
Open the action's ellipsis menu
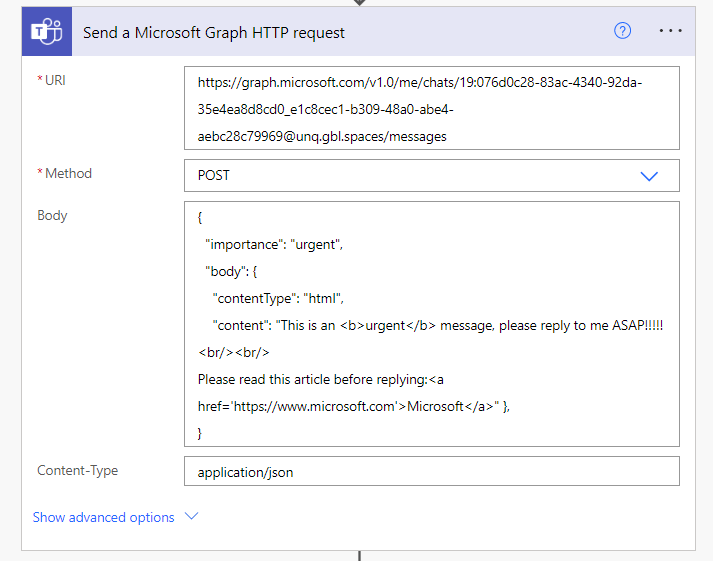pos(671,31)
